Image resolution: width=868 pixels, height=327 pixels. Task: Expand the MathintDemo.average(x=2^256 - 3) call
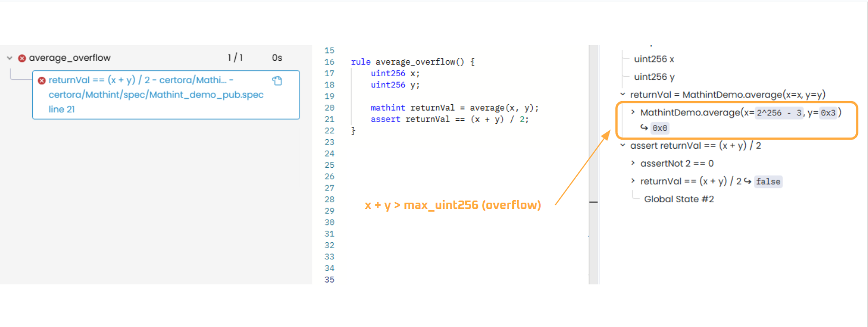[x=633, y=112]
